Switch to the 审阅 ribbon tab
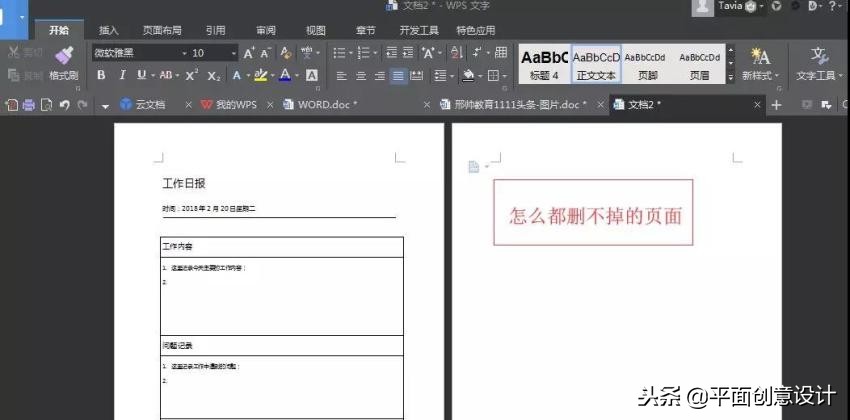The width and height of the screenshot is (850, 420). (x=266, y=30)
